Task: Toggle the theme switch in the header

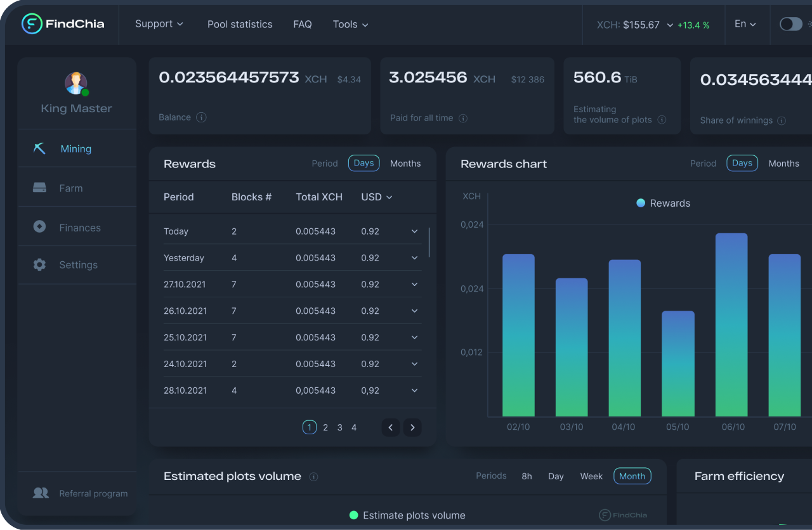Action: tap(790, 23)
